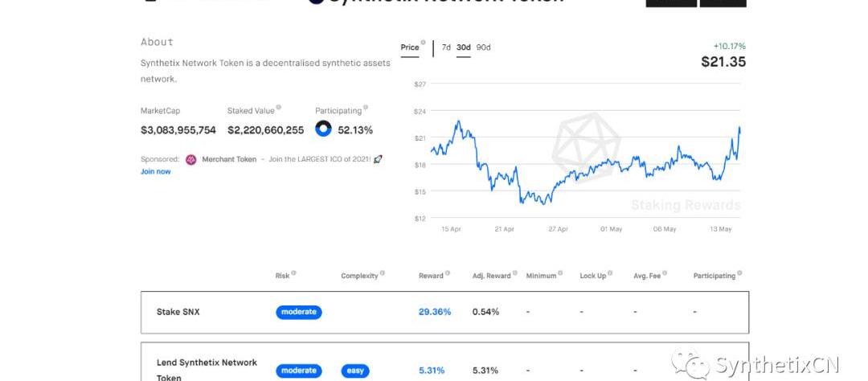The width and height of the screenshot is (868, 381).
Task: Click the easy complexity badge
Action: tap(355, 371)
